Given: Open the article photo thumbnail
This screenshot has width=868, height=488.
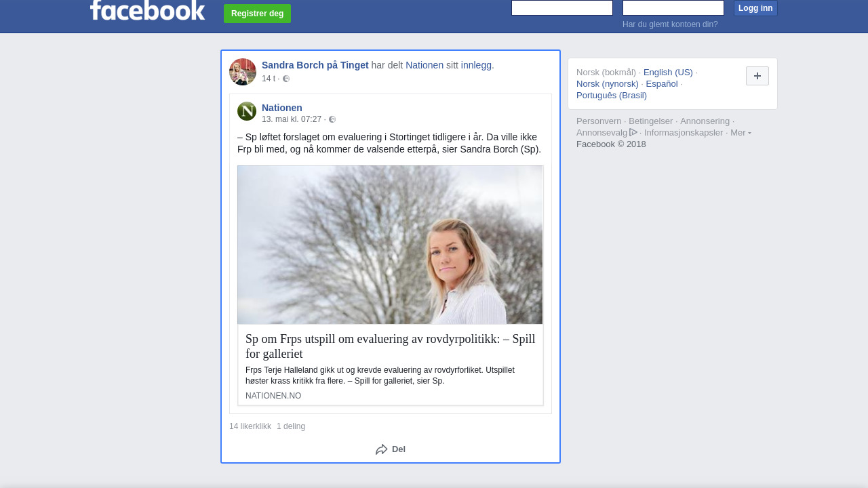Looking at the screenshot, I should click(x=390, y=245).
